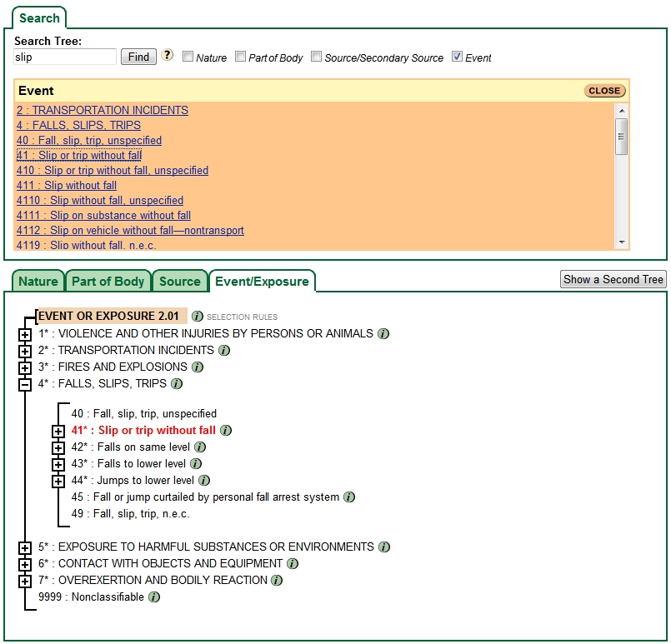
Task: Check the Part of Body checkbox
Action: 241,57
